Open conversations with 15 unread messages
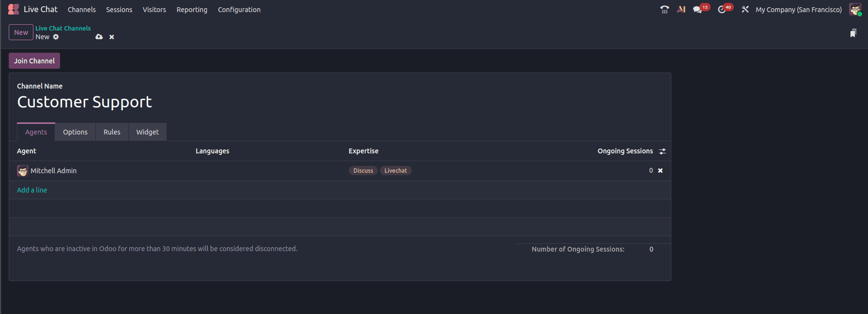This screenshot has width=868, height=314. (701, 9)
